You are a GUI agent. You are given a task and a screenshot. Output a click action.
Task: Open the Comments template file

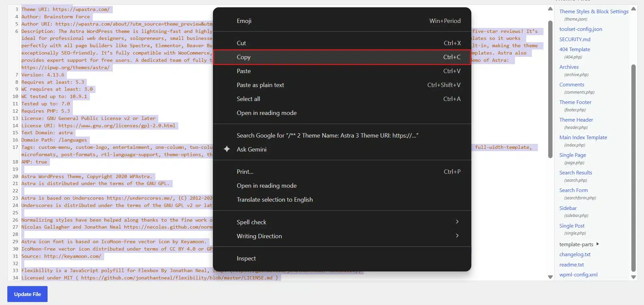[x=571, y=84]
